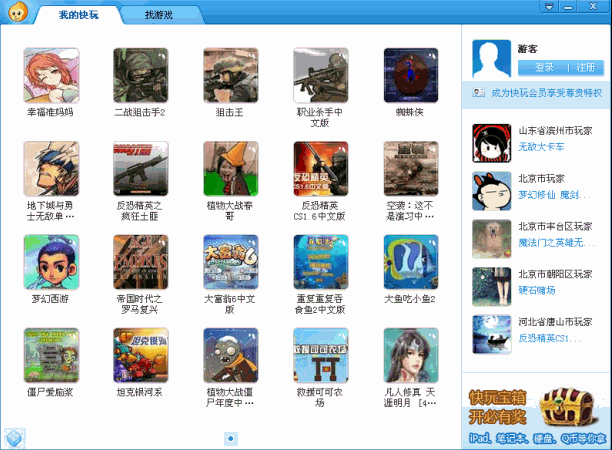612x450 pixels.
Task: Click the 游客 username text
Action: pyautogui.click(x=527, y=49)
